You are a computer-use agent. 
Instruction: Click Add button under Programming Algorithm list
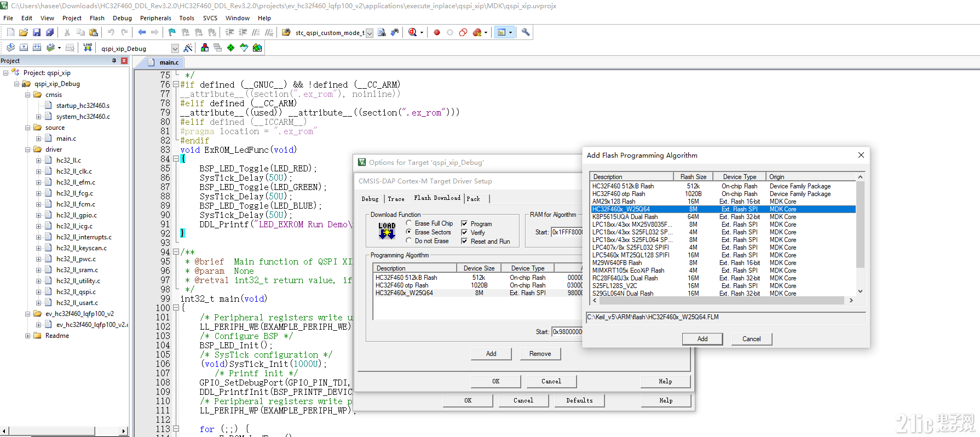[x=491, y=354]
